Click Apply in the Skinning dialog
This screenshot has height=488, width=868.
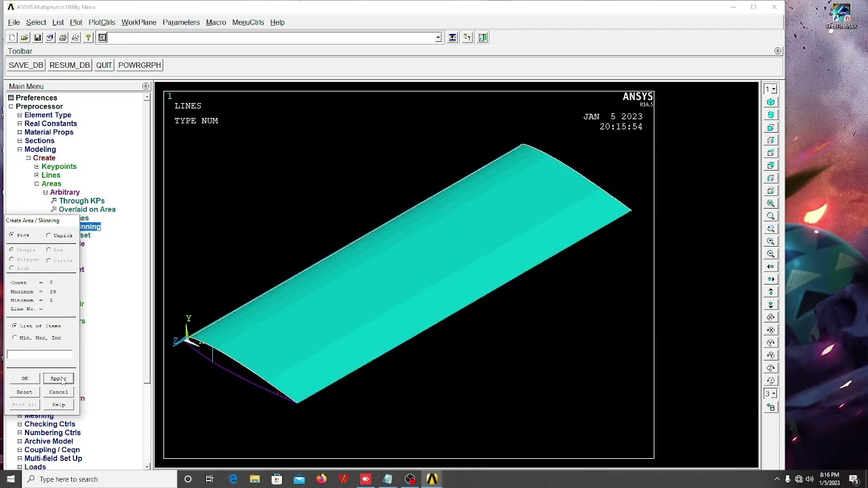(x=58, y=379)
